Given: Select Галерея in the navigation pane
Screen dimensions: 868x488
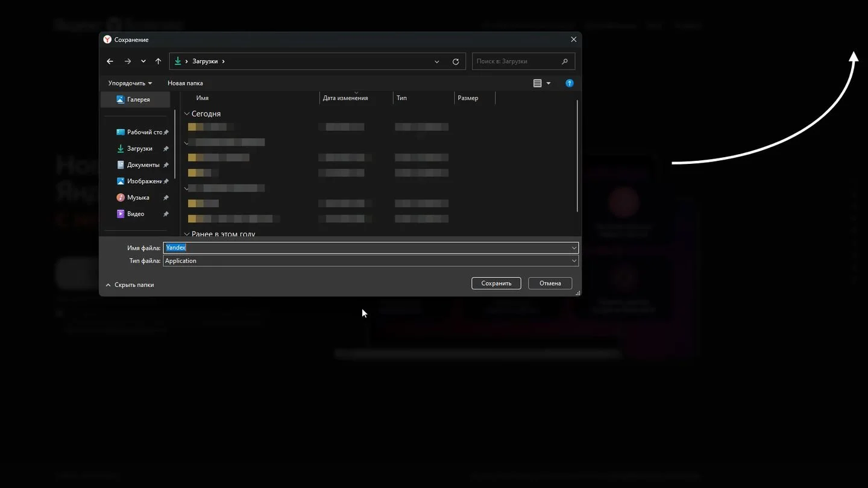Looking at the screenshot, I should click(x=134, y=99).
